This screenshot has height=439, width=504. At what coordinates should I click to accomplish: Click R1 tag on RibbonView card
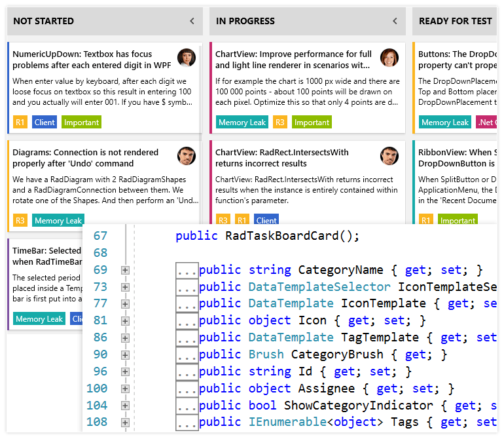[426, 220]
